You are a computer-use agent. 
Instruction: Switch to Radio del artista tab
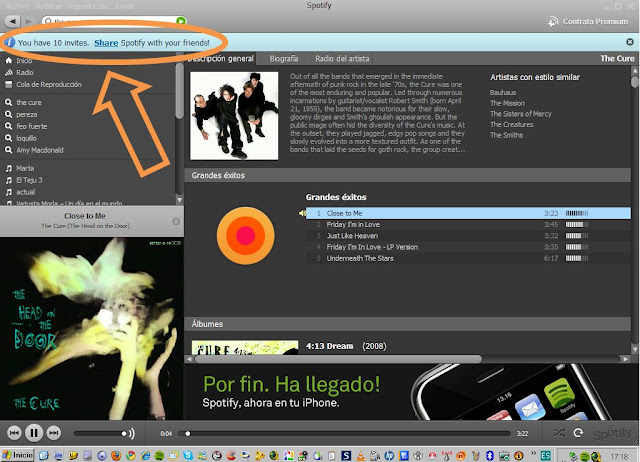342,58
